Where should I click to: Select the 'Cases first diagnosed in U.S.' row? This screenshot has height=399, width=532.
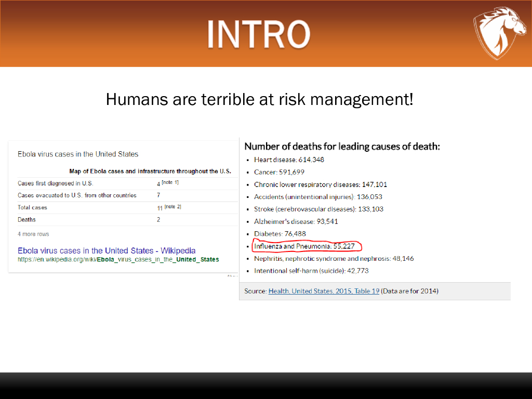pos(55,183)
